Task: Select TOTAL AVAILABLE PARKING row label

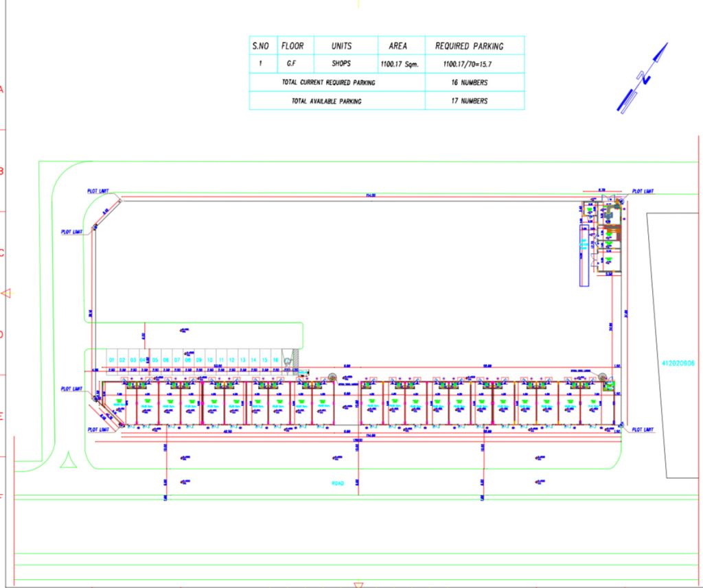Action: (x=326, y=101)
